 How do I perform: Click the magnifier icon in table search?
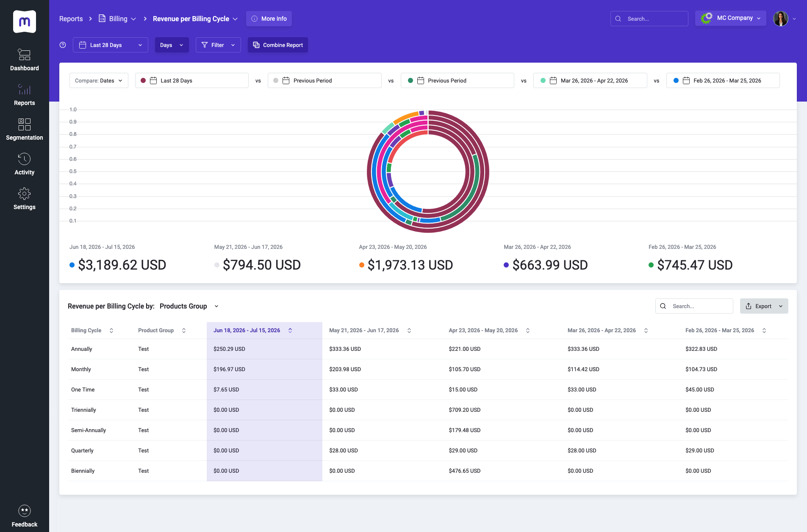coord(663,306)
